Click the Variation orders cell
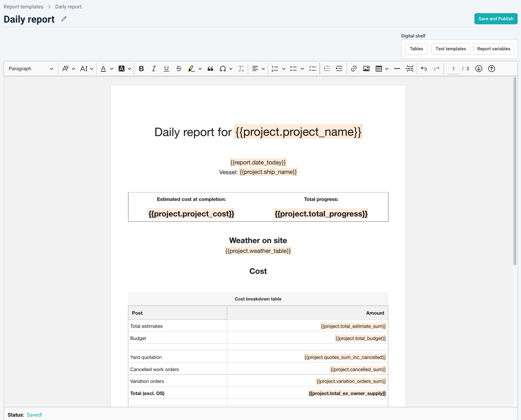521x420 pixels. 177,381
